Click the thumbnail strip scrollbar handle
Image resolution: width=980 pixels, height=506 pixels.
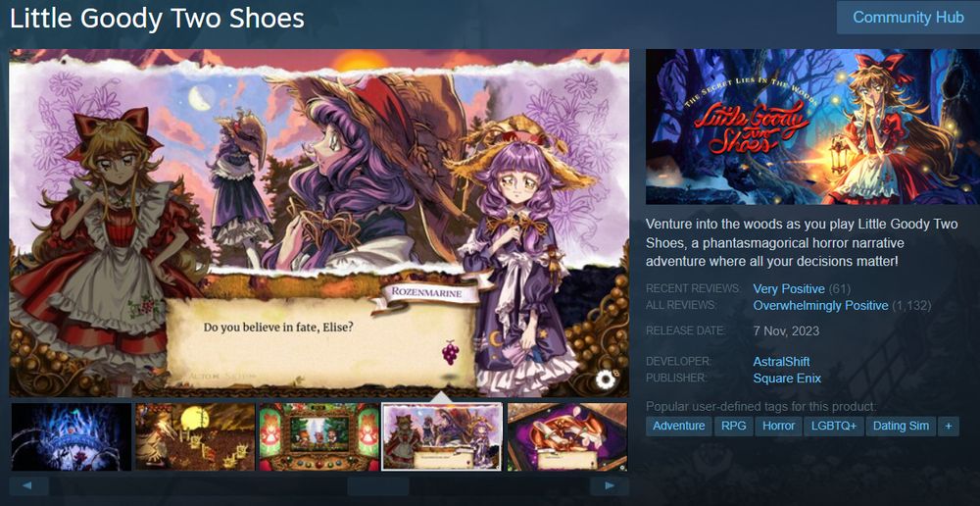coord(378,486)
